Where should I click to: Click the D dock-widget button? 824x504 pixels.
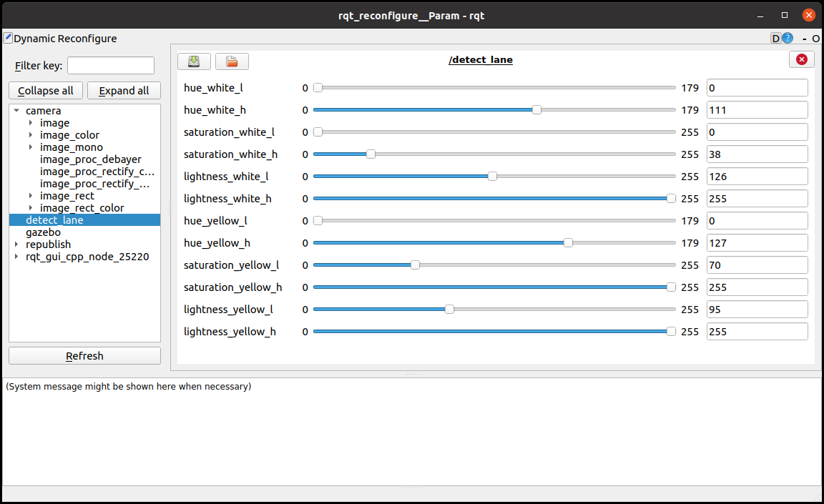click(x=775, y=39)
